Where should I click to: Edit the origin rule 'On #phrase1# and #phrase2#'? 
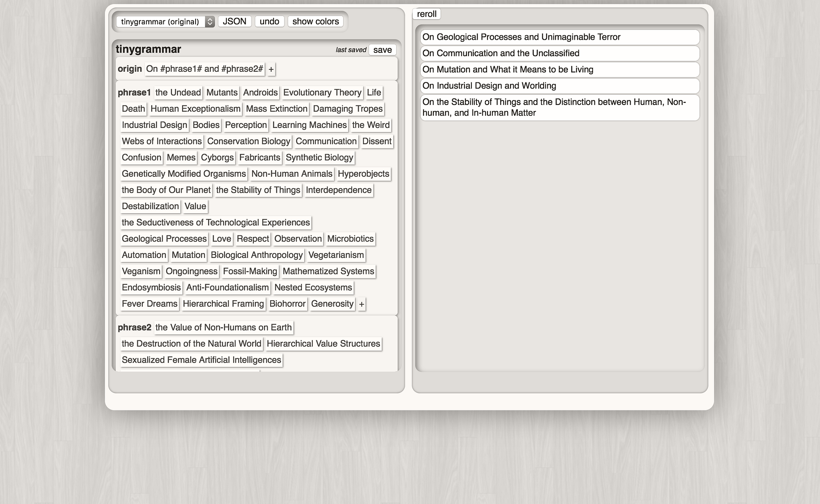click(x=204, y=69)
